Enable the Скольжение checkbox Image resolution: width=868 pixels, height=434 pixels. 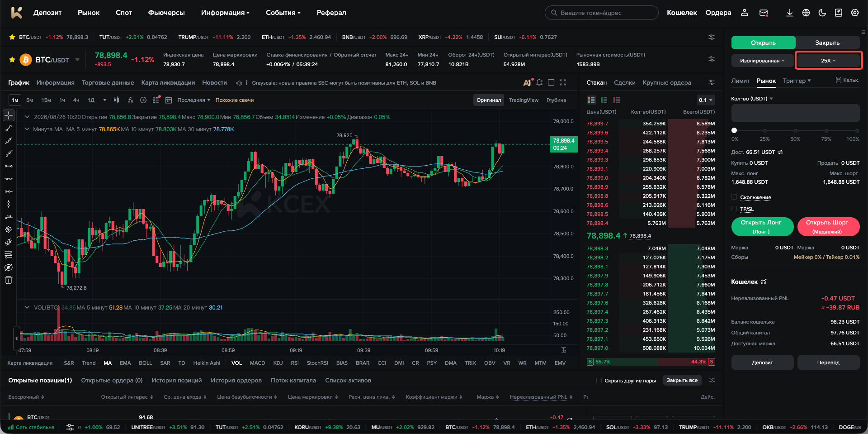(734, 197)
